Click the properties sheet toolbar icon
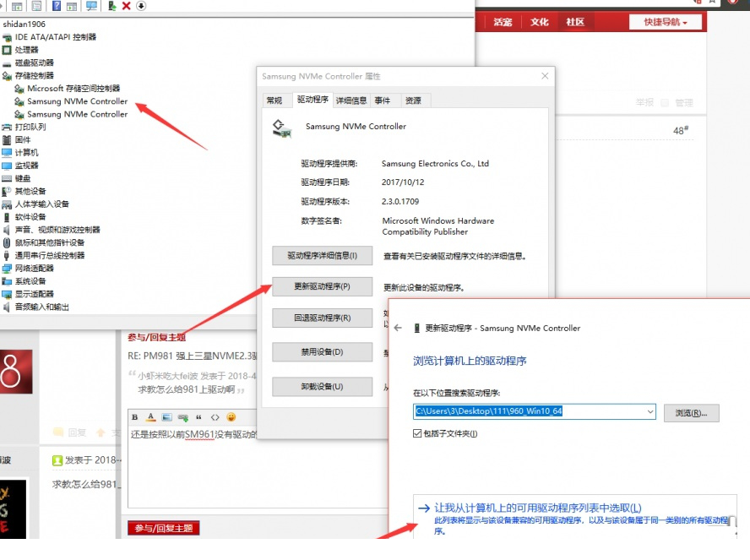Viewport: 750px width, 560px height. [x=36, y=6]
